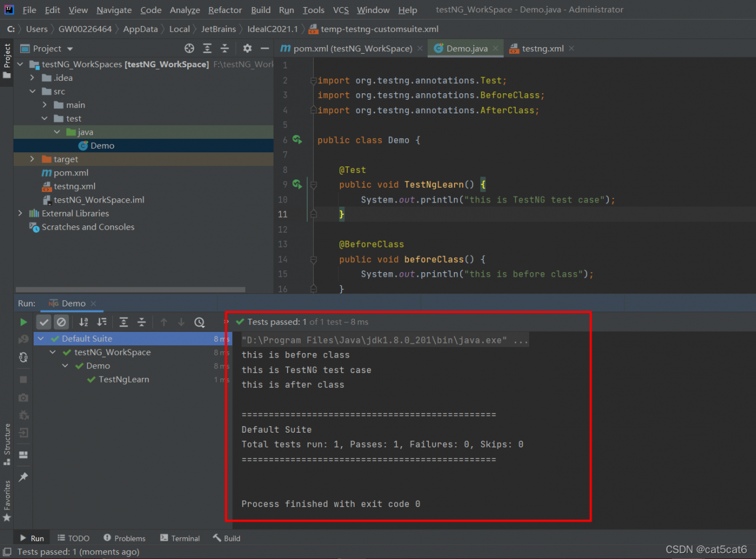Image resolution: width=756 pixels, height=559 pixels.
Task: Click the Exit icon in the Run sidebar
Action: click(x=24, y=433)
